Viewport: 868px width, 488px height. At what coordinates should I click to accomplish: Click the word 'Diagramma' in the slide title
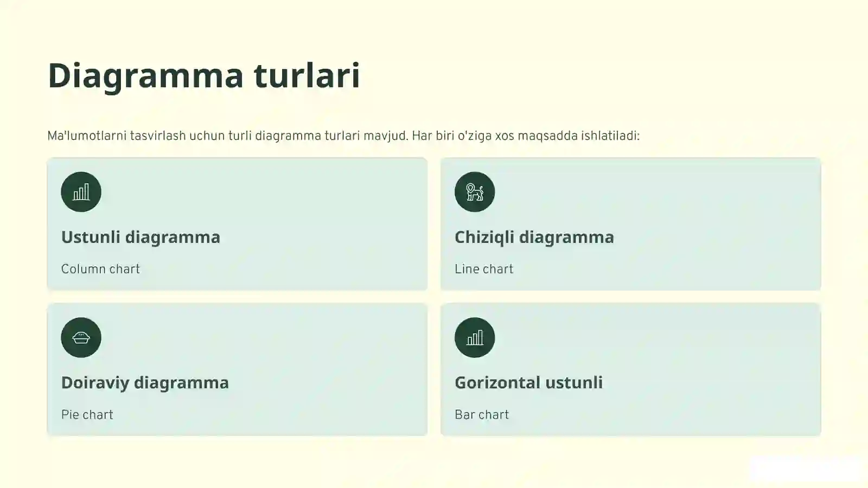coord(145,75)
